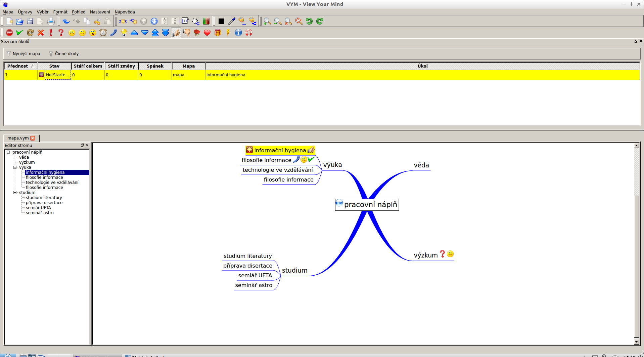The width and height of the screenshot is (644, 357).
Task: Click the Zoom in magnifier
Action: 267,22
